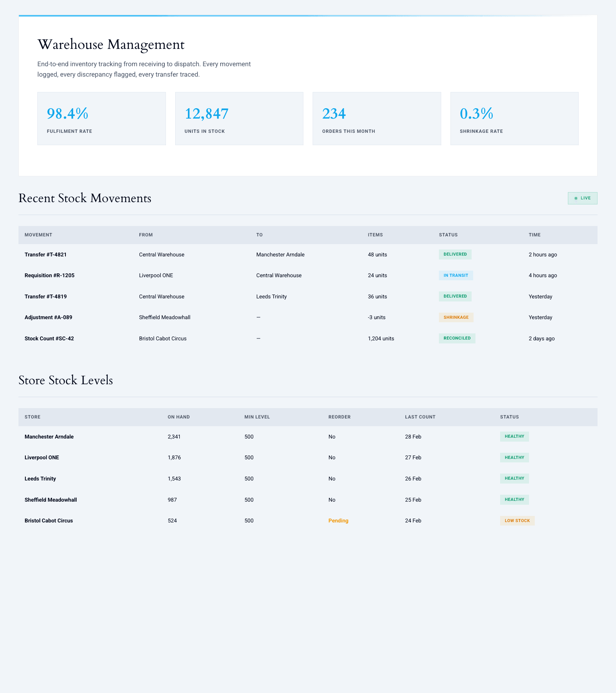Viewport: 616px width, 693px height.
Task: Click the Pending reorder link for Bristol Cabot Circus
Action: point(338,521)
